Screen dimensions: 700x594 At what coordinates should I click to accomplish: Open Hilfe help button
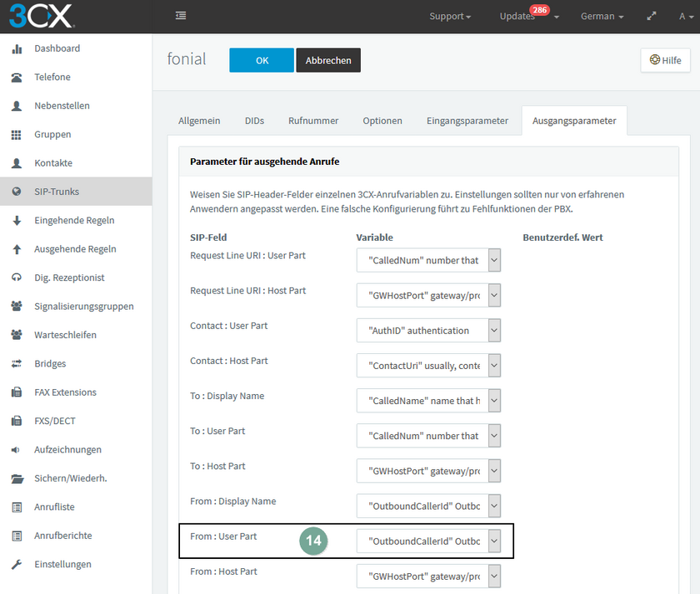[x=665, y=60]
